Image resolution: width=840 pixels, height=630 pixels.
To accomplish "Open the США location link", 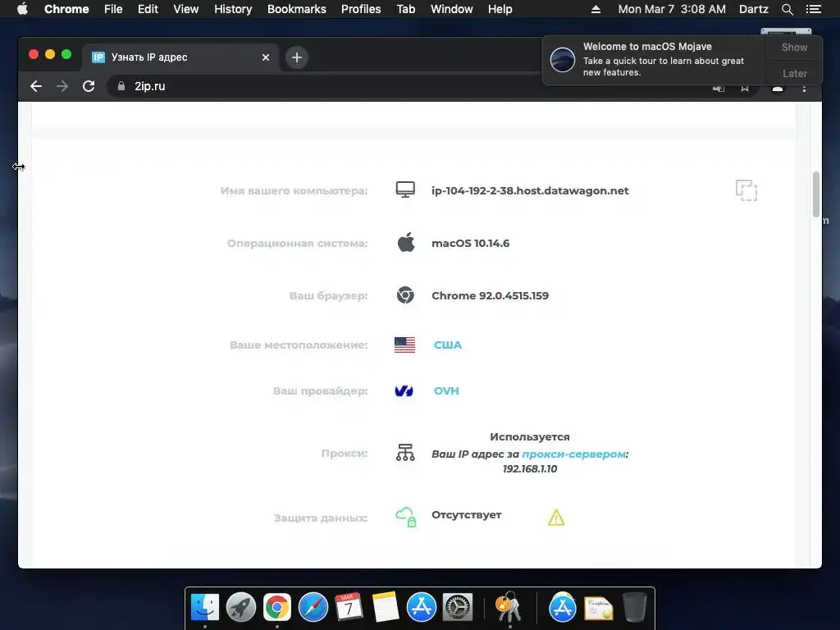I will [x=448, y=345].
